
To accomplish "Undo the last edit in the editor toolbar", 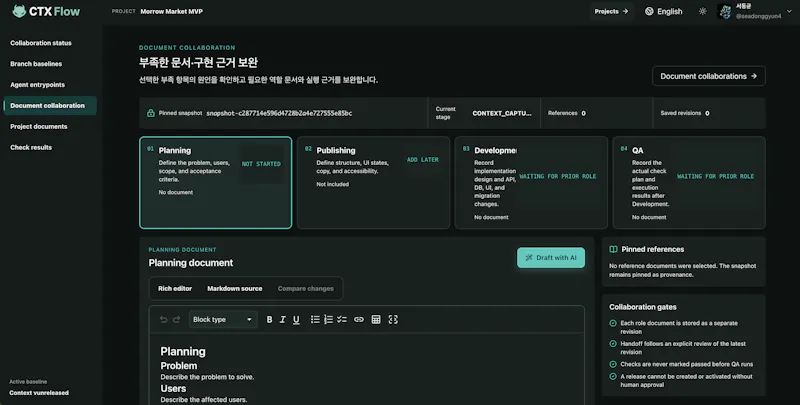I will [x=163, y=319].
